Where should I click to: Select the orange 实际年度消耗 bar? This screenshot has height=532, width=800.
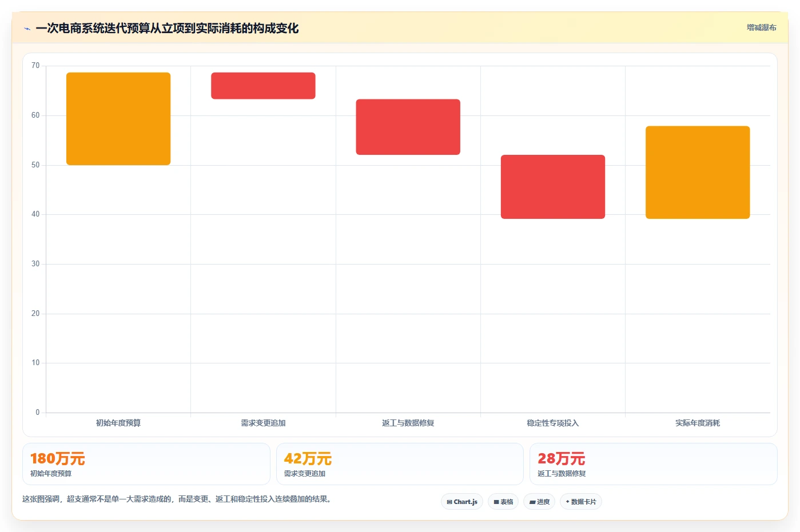click(698, 173)
